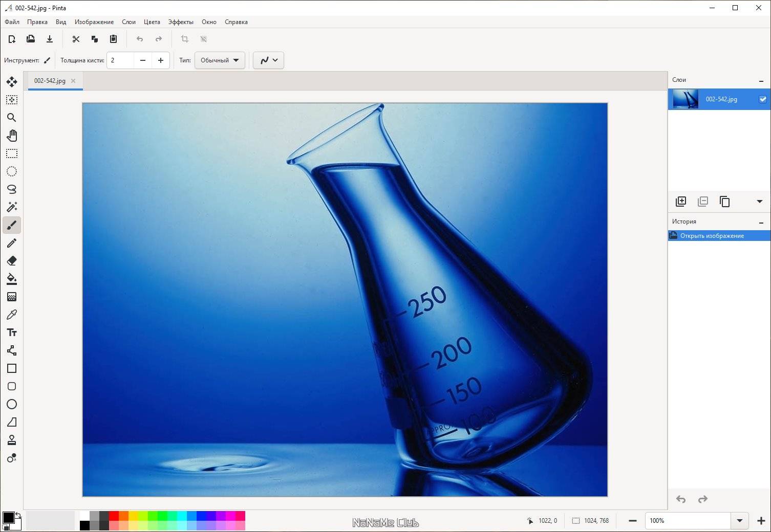Select the Paint Bucket fill tool

click(12, 279)
